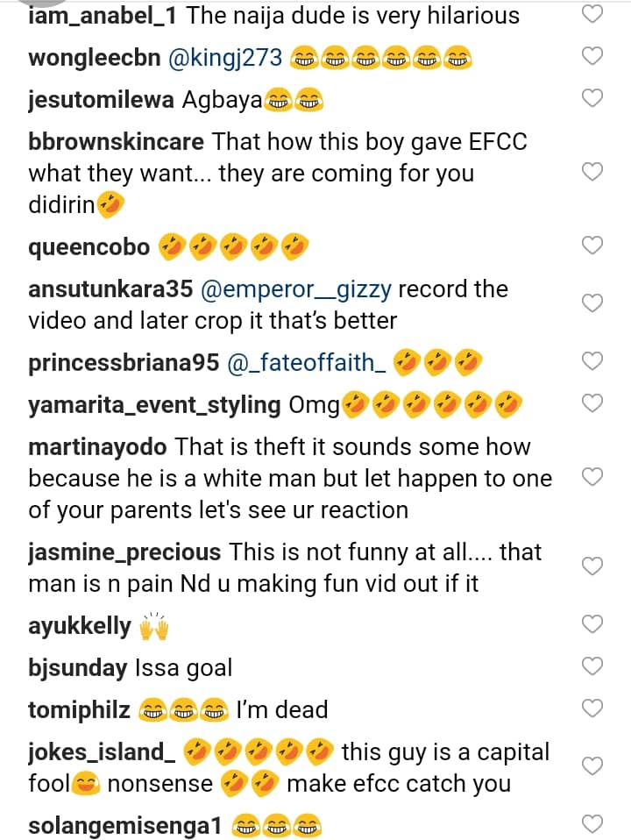
Task: Like ansutunkara35's record the video comment
Action: point(593,303)
